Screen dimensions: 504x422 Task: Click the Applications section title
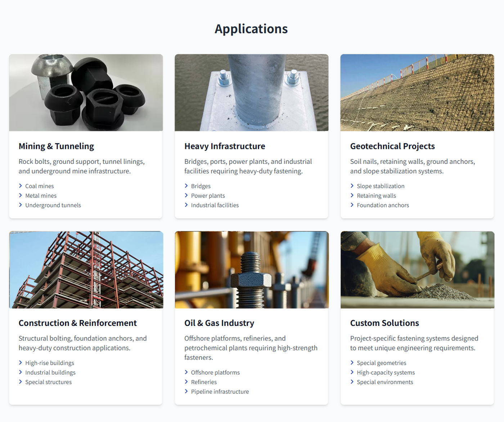(x=251, y=29)
